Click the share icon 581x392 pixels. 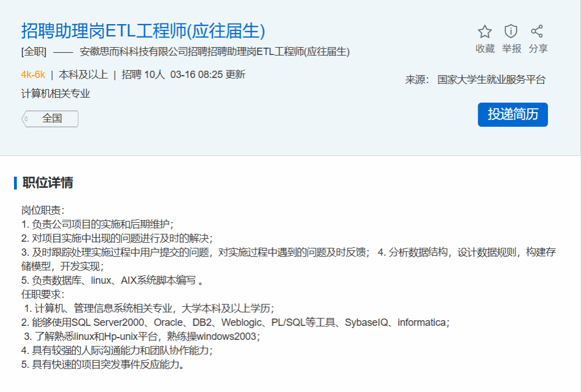coord(537,31)
